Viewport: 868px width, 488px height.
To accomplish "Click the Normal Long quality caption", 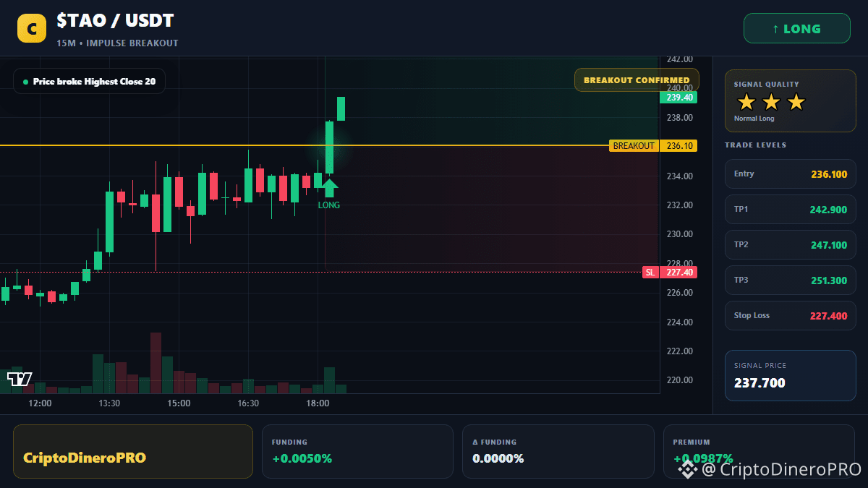I will coord(754,119).
